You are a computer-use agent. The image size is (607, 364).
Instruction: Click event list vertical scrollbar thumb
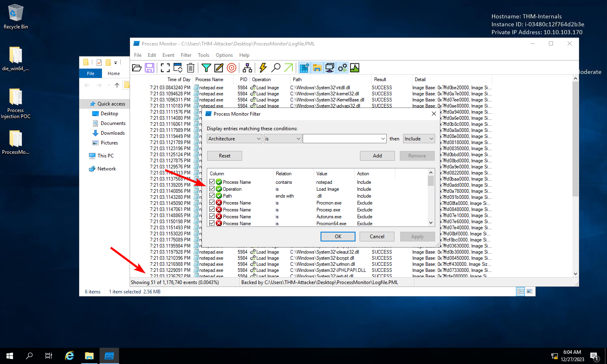575,139
